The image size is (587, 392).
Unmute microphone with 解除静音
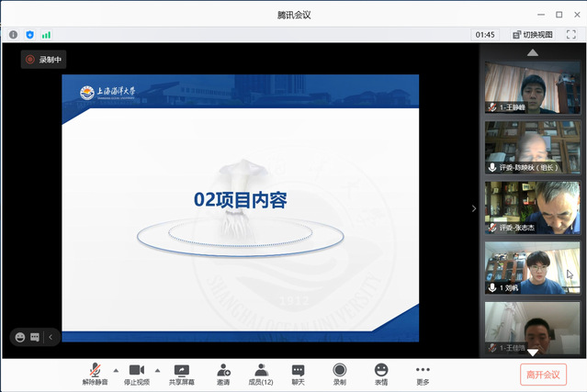tap(94, 374)
